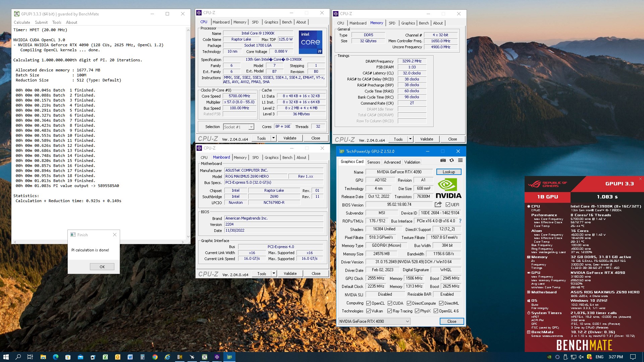Open the Tools menu in GPUPI

point(57,22)
